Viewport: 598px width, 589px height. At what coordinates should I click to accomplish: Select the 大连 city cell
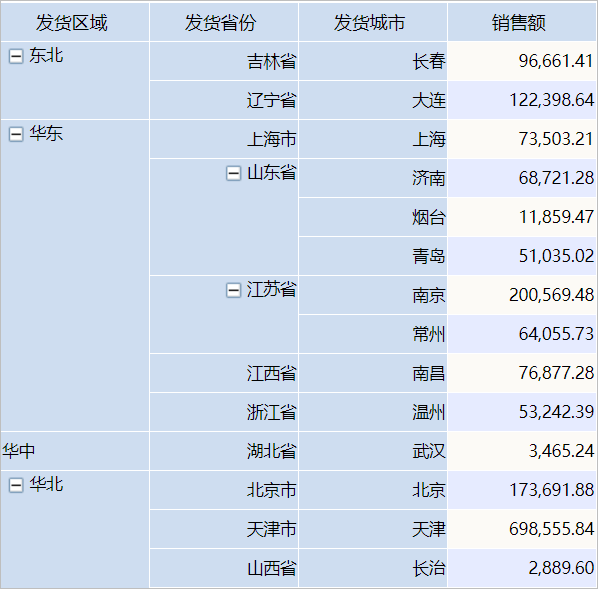tap(373, 100)
